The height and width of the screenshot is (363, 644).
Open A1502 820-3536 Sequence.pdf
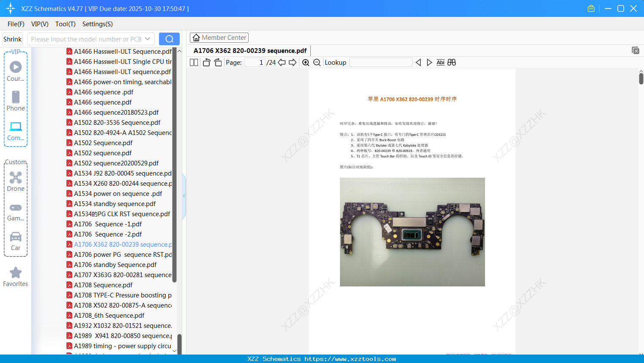click(113, 123)
